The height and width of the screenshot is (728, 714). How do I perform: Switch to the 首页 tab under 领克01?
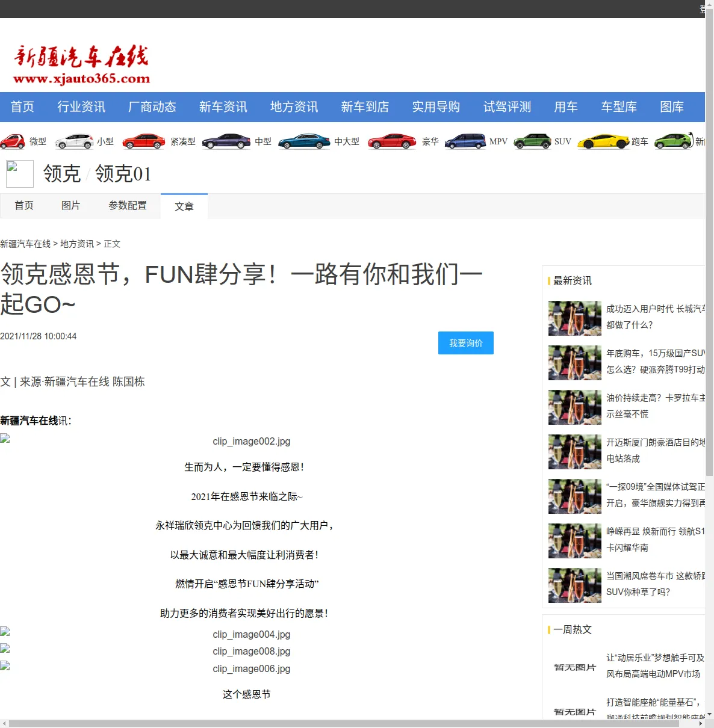click(24, 206)
